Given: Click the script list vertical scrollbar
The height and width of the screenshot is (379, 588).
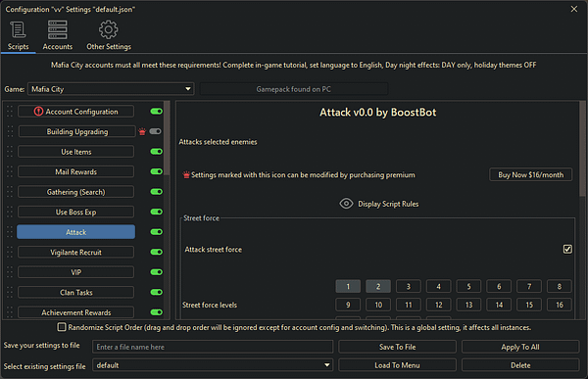Looking at the screenshot, I should coord(167,139).
